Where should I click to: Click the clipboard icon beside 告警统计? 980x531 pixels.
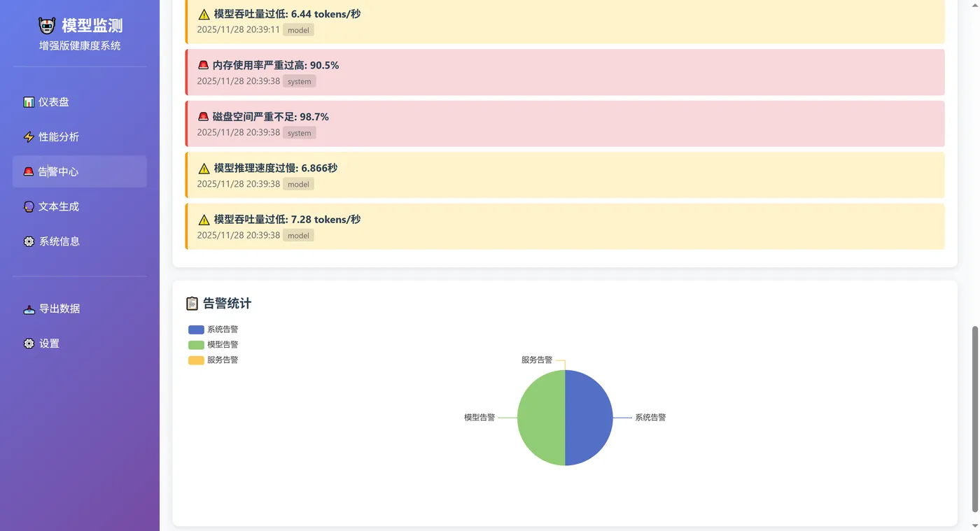[192, 303]
